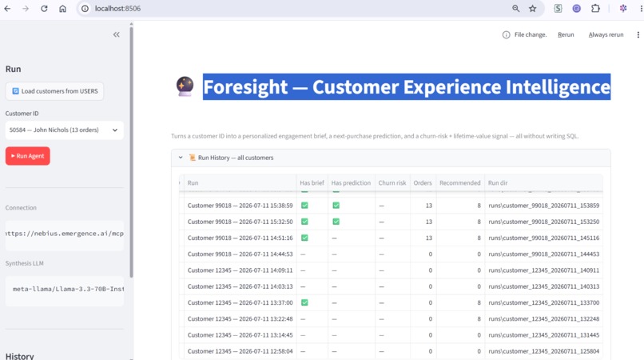View site information icon in address bar
Image resolution: width=644 pixels, height=360 pixels.
pyautogui.click(x=85, y=9)
